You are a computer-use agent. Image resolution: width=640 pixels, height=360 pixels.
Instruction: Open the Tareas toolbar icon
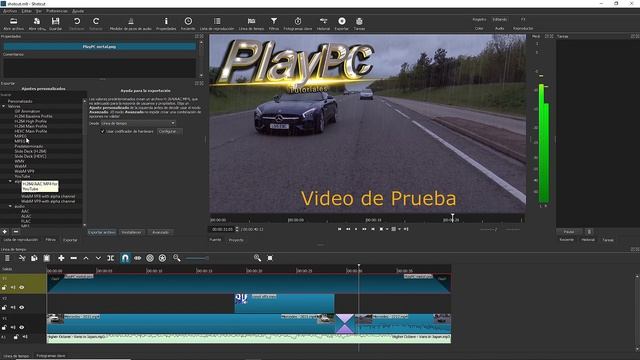[359, 21]
